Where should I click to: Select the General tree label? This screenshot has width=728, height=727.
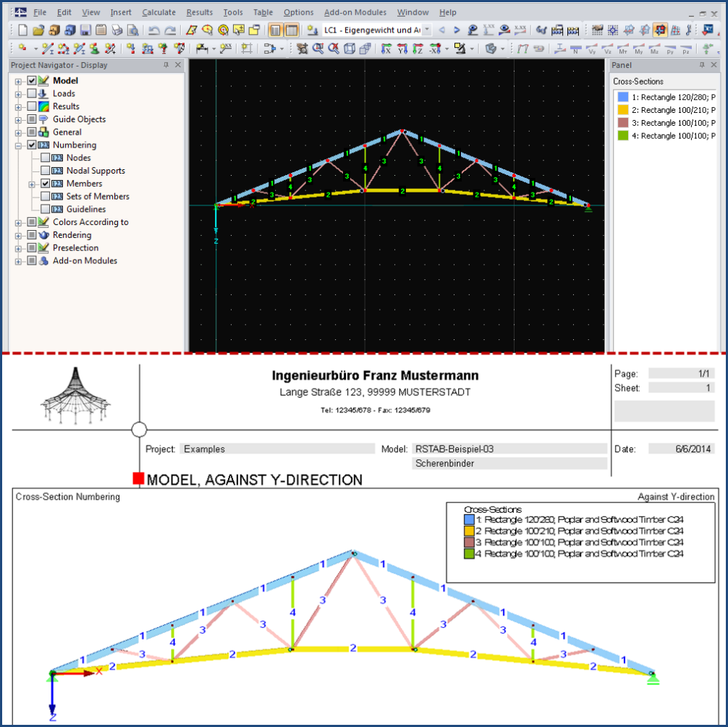point(67,132)
